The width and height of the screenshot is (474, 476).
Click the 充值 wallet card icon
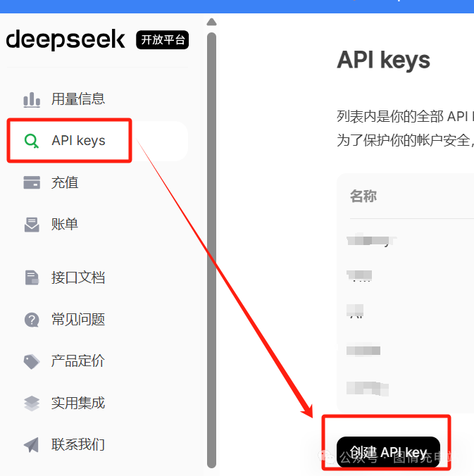coord(32,182)
